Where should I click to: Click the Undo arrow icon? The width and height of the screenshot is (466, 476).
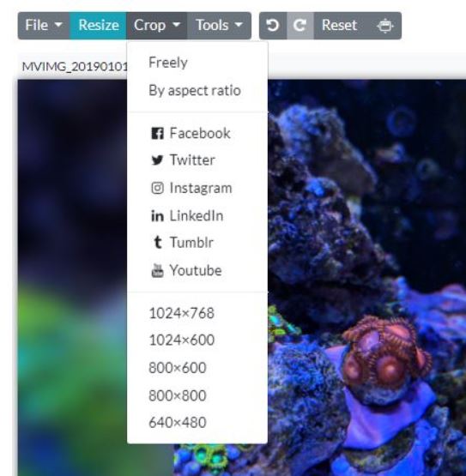click(273, 26)
